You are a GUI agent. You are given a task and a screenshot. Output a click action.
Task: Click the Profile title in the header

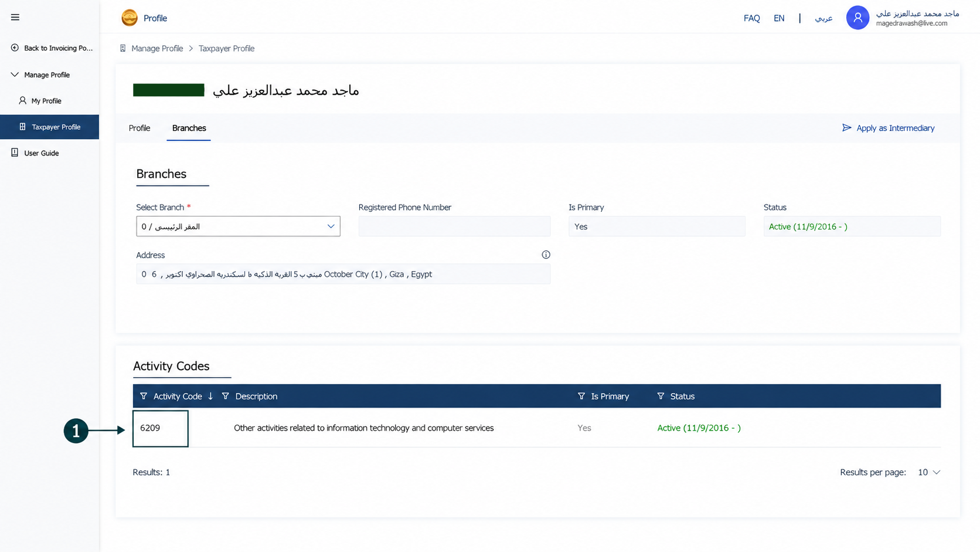[155, 18]
